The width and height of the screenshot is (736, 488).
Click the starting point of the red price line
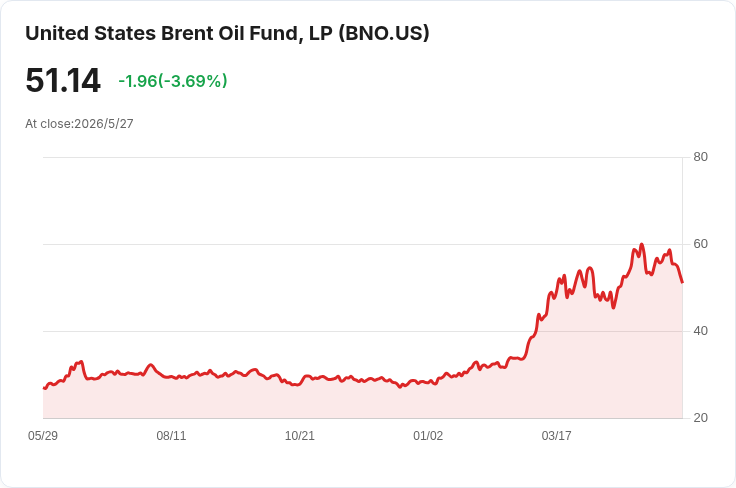(44, 388)
